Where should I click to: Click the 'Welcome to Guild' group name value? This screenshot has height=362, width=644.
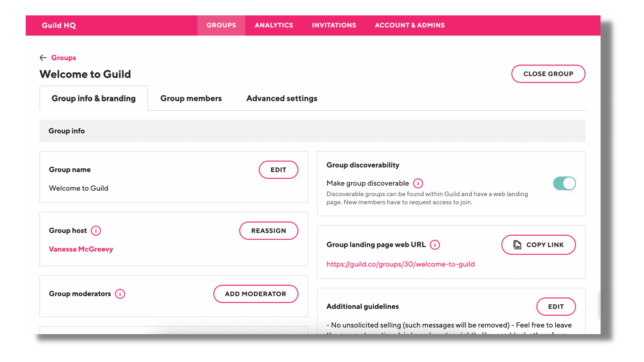(78, 188)
